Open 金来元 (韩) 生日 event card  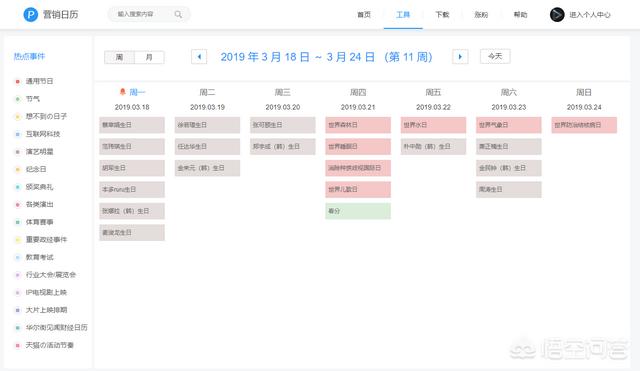point(207,168)
